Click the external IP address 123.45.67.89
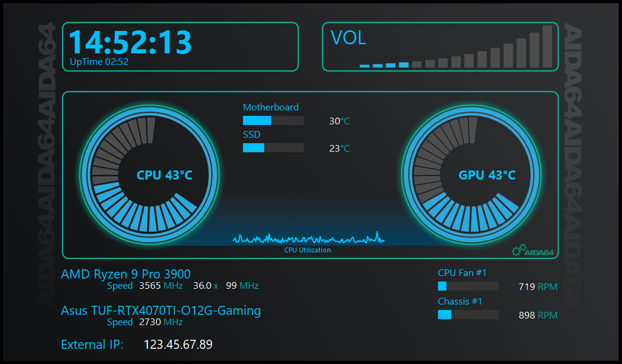 point(178,345)
